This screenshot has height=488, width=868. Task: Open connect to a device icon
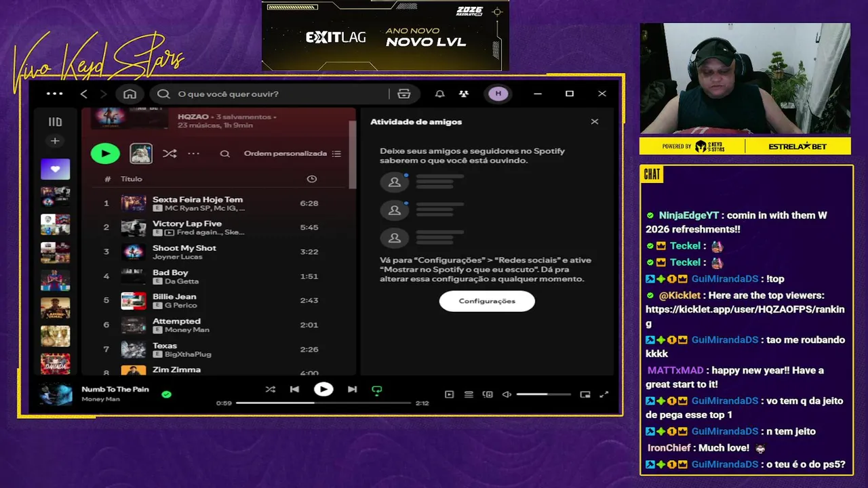coord(488,394)
